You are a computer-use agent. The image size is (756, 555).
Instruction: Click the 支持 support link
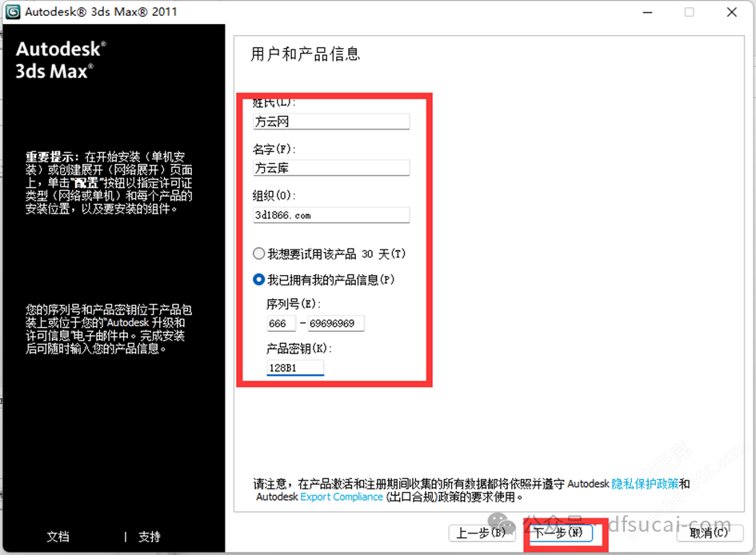click(148, 537)
